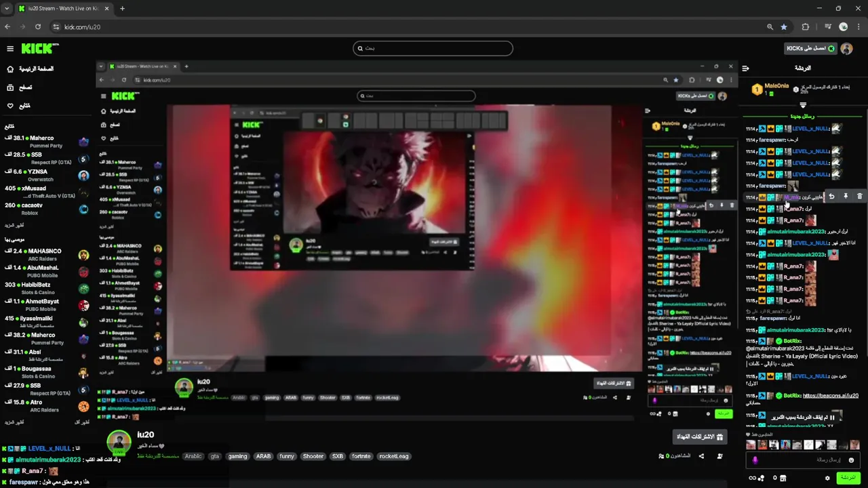Open Chrome tab search dropdown arrow
The image size is (868, 488).
[6, 8]
